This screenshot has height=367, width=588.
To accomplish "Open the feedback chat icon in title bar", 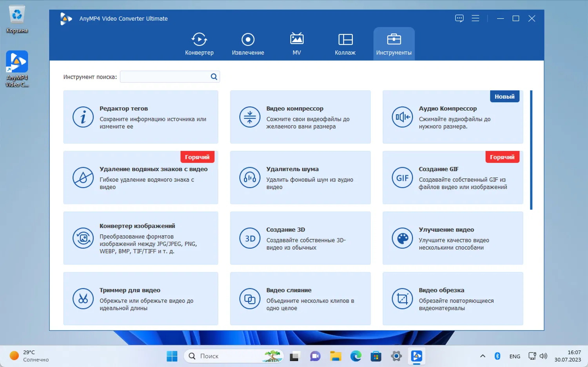I will (459, 18).
